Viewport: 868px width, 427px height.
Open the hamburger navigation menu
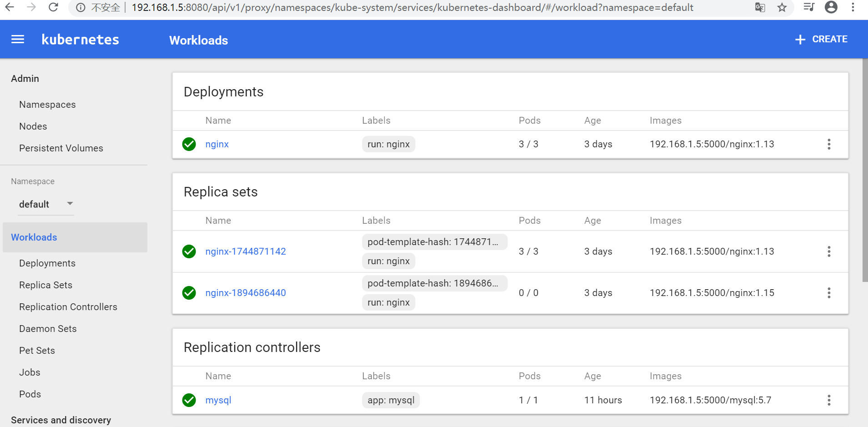[x=18, y=40]
